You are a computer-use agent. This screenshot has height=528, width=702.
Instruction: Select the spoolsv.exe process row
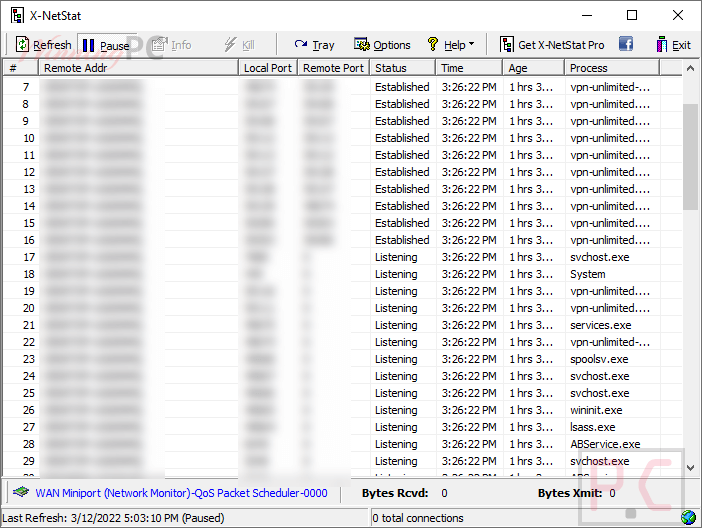click(342, 359)
